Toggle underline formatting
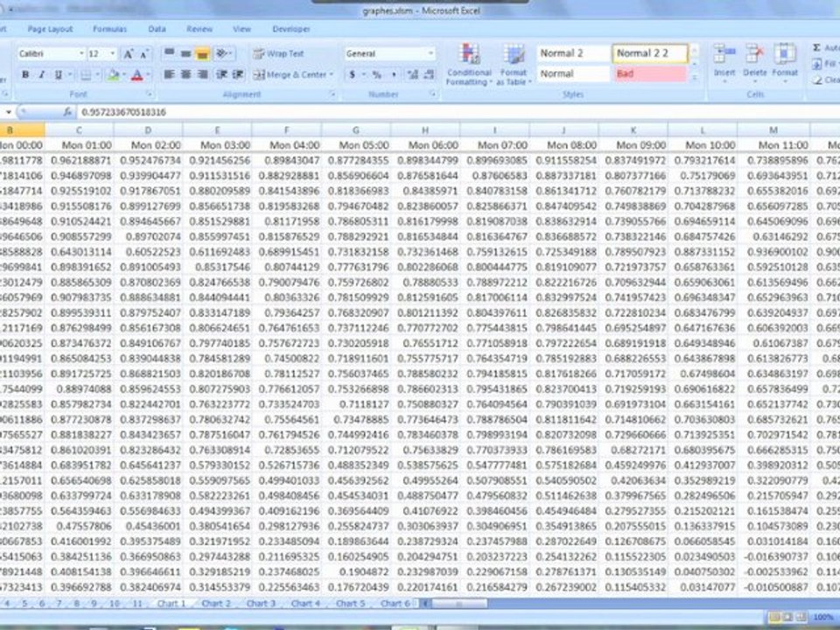Screen dimensions: 840x630 58,75
